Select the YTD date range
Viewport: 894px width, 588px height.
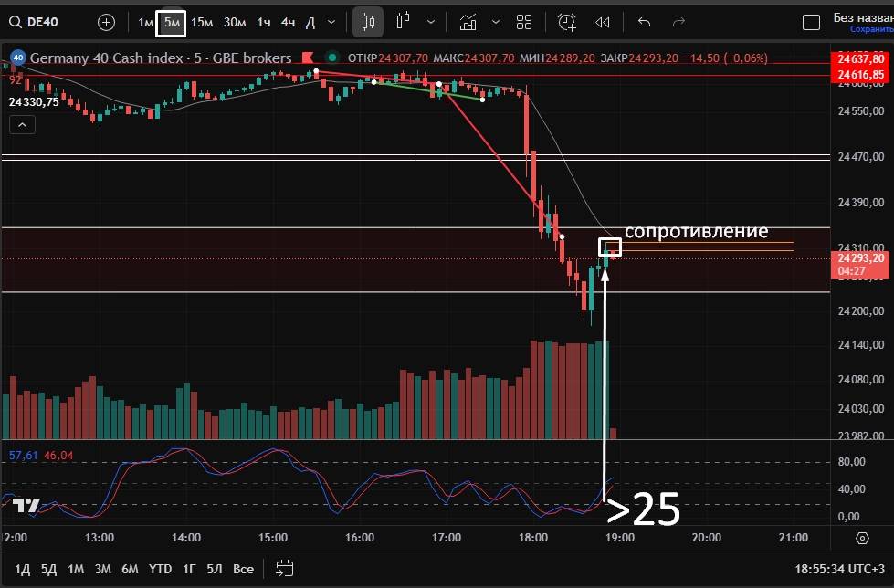160,569
